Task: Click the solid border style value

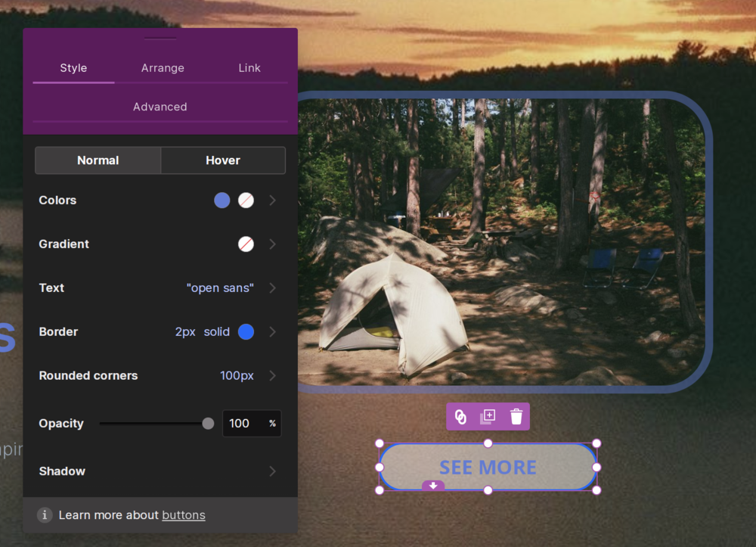Action: coord(216,332)
